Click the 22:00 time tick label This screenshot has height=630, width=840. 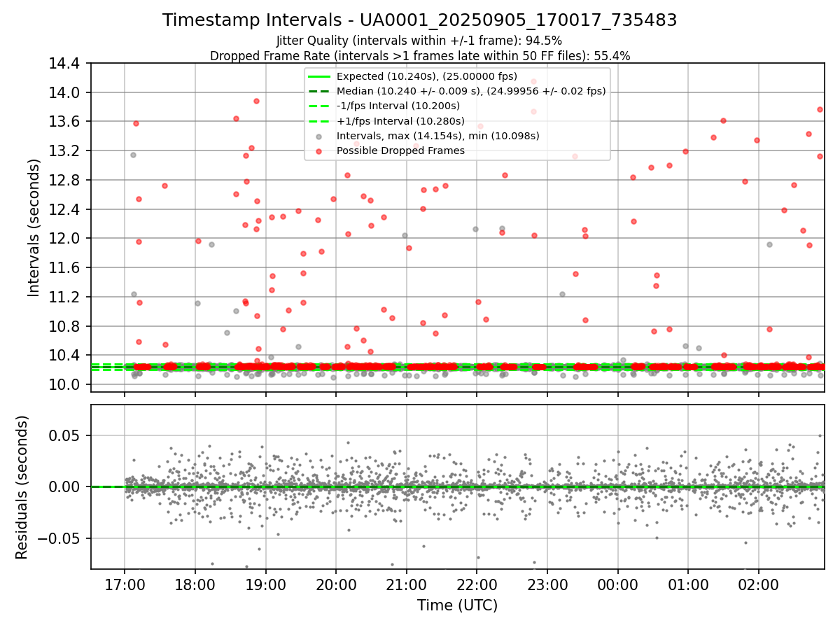click(x=477, y=584)
